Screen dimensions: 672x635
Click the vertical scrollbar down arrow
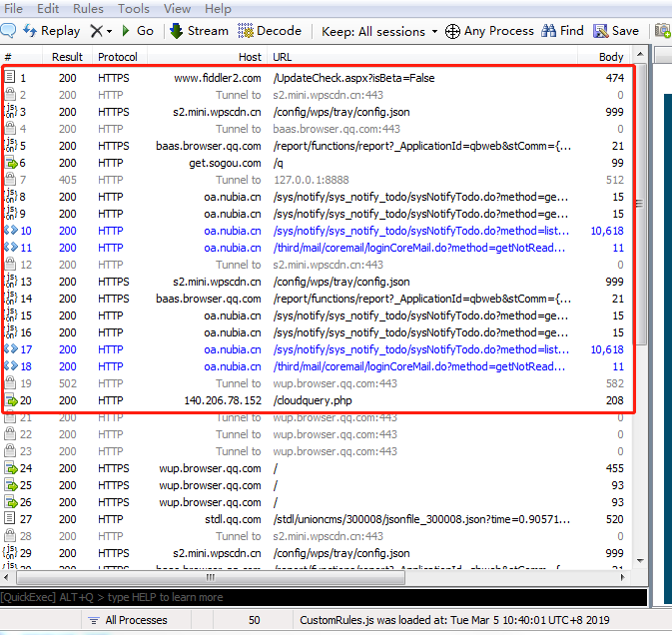tap(640, 560)
